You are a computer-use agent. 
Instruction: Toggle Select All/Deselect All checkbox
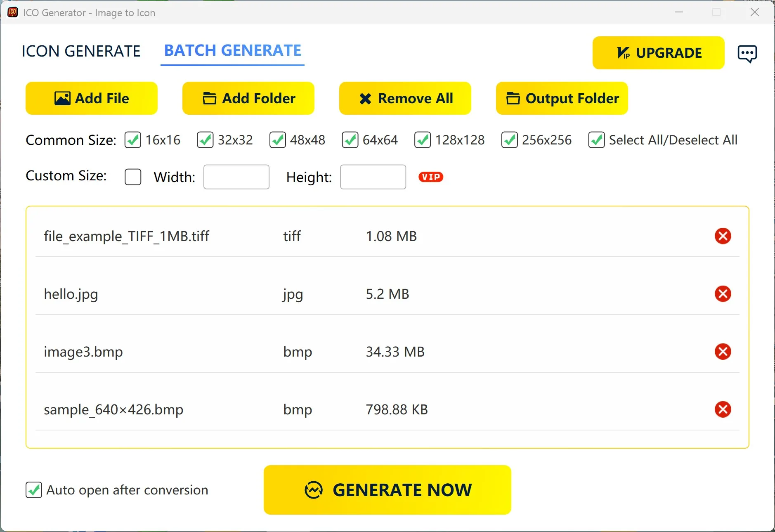(x=596, y=140)
